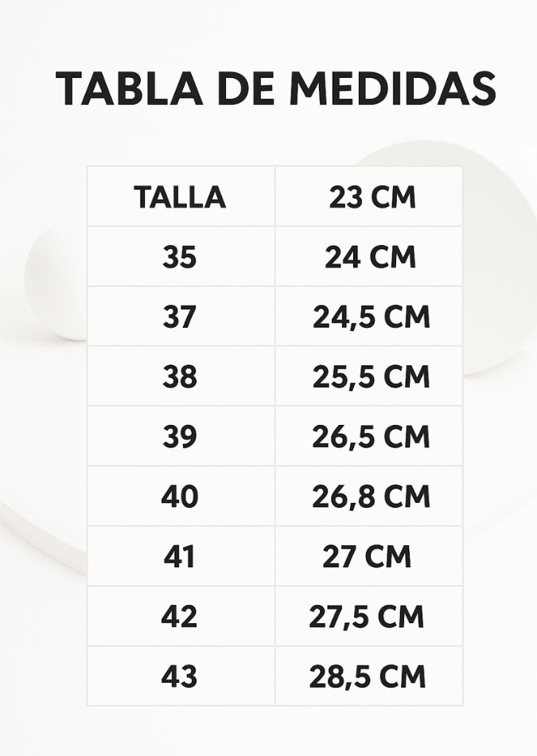Click the 25,5 CM cell
537x756 pixels.
371,376
